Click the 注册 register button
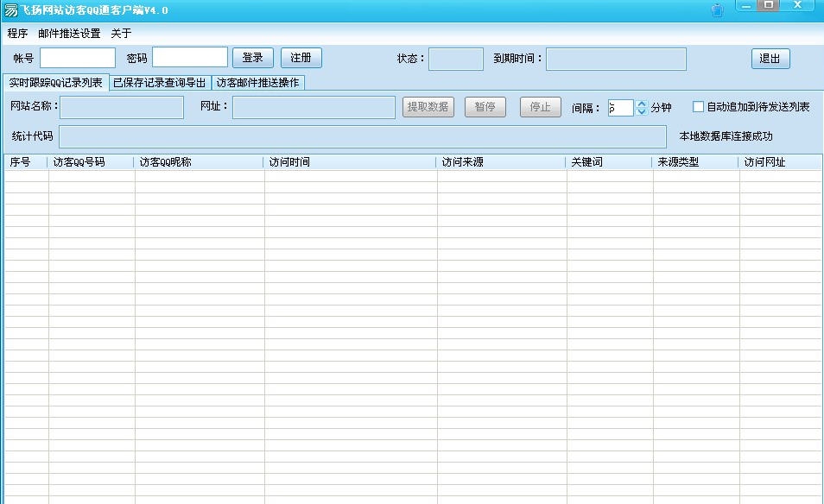The width and height of the screenshot is (824, 504). 301,57
